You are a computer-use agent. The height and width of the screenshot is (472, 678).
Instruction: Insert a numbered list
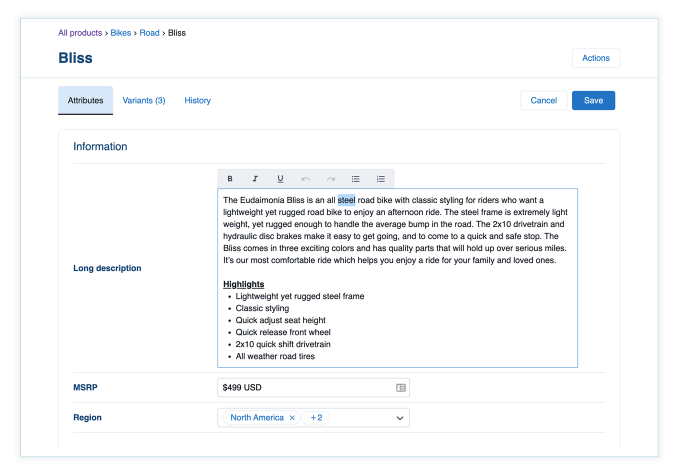tap(381, 179)
